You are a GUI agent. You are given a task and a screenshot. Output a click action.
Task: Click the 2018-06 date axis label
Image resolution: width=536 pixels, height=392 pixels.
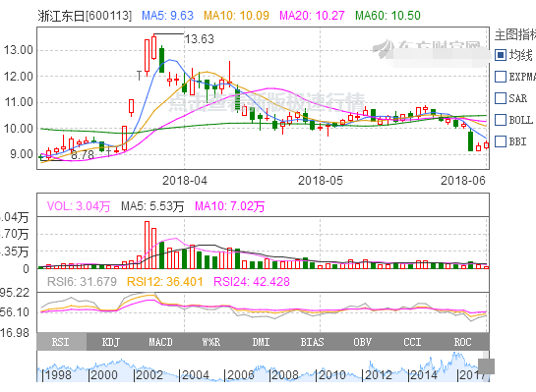pos(463,181)
